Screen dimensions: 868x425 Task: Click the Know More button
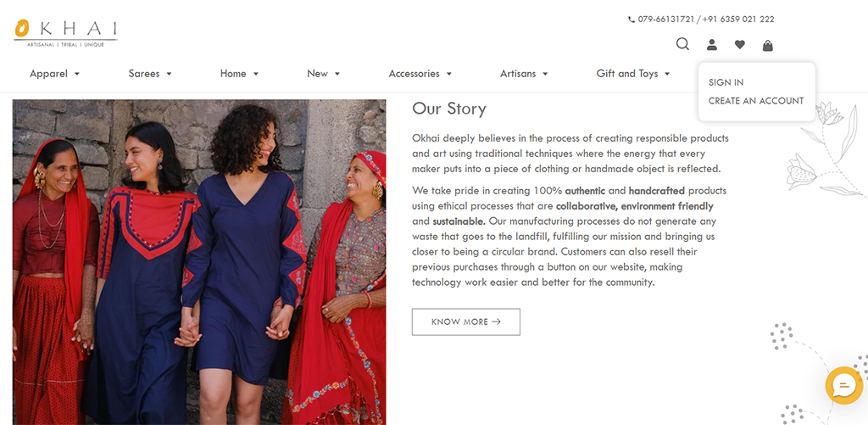[x=465, y=322]
